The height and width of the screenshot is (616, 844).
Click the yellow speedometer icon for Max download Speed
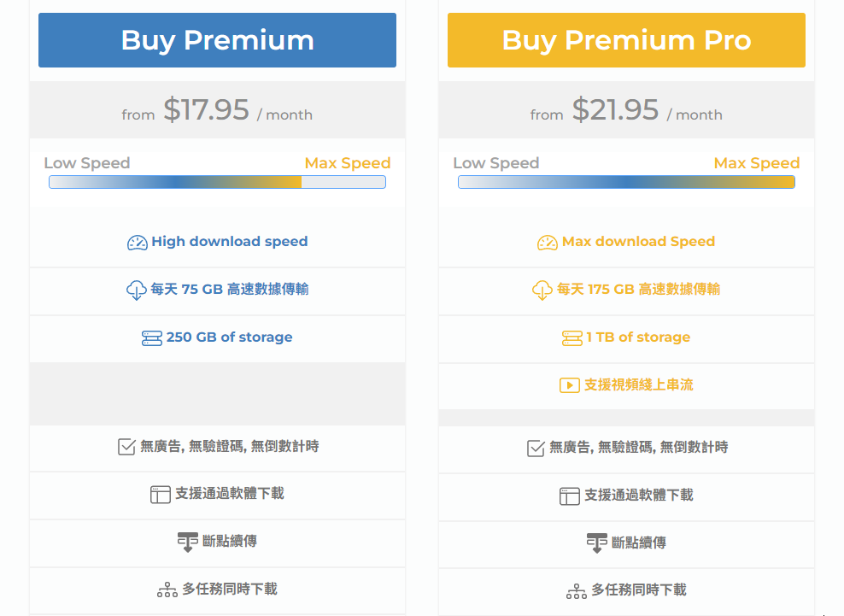547,243
